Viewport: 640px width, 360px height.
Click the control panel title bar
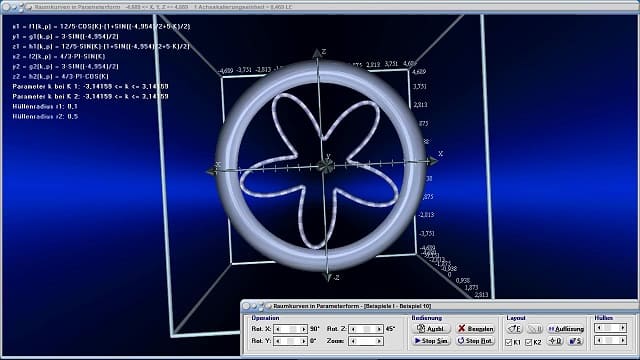click(439, 306)
